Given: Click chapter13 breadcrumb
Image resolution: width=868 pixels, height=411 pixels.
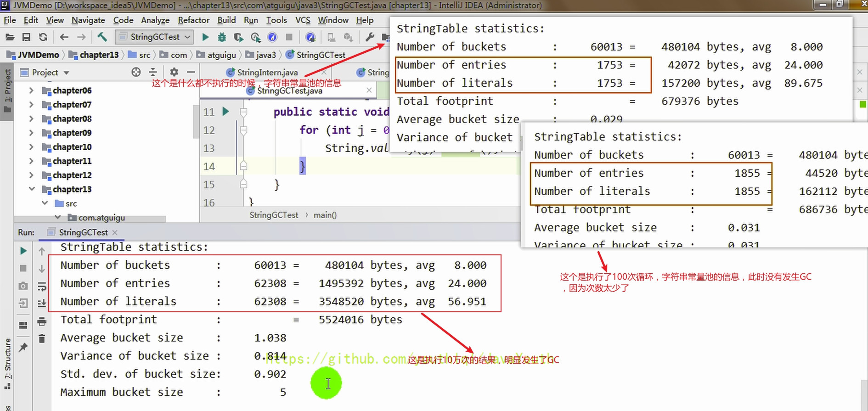Looking at the screenshot, I should pos(94,55).
